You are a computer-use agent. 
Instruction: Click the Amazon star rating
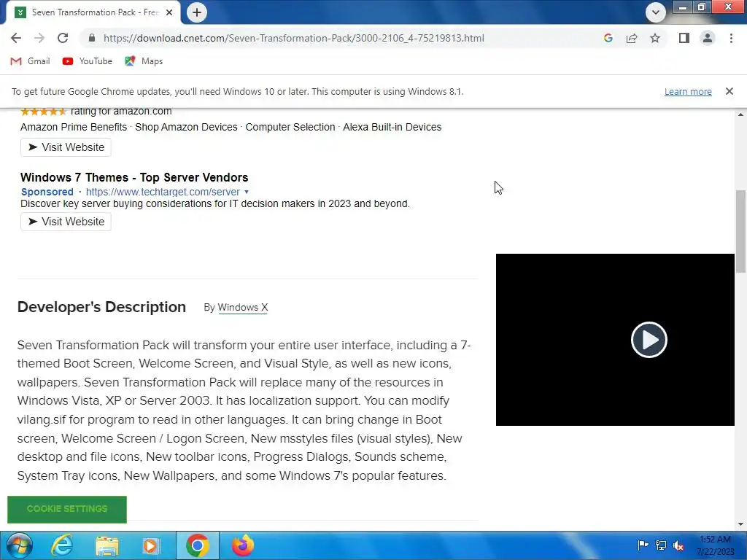click(x=43, y=112)
